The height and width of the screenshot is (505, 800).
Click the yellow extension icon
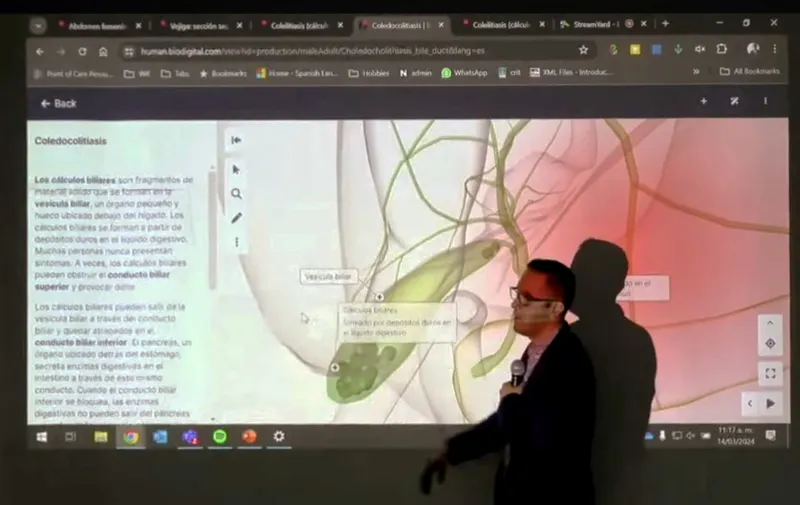click(x=635, y=49)
